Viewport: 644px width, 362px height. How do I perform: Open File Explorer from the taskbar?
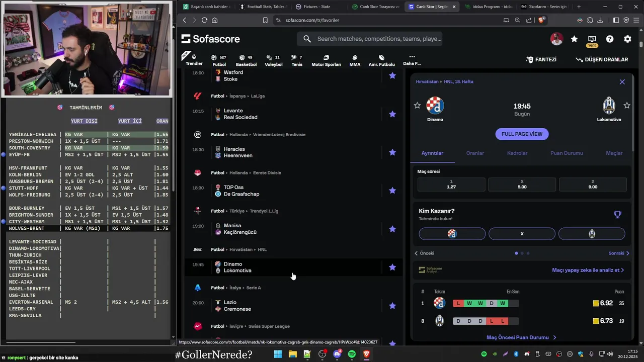(x=292, y=354)
